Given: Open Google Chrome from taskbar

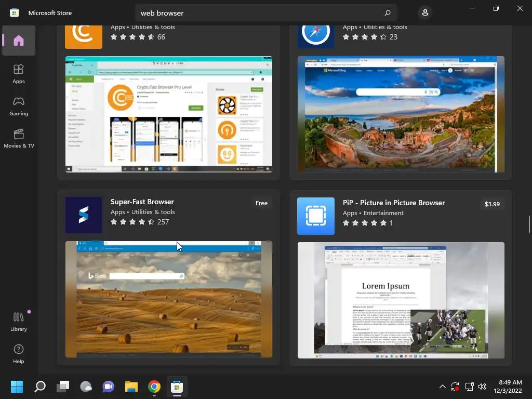Looking at the screenshot, I should 154,387.
